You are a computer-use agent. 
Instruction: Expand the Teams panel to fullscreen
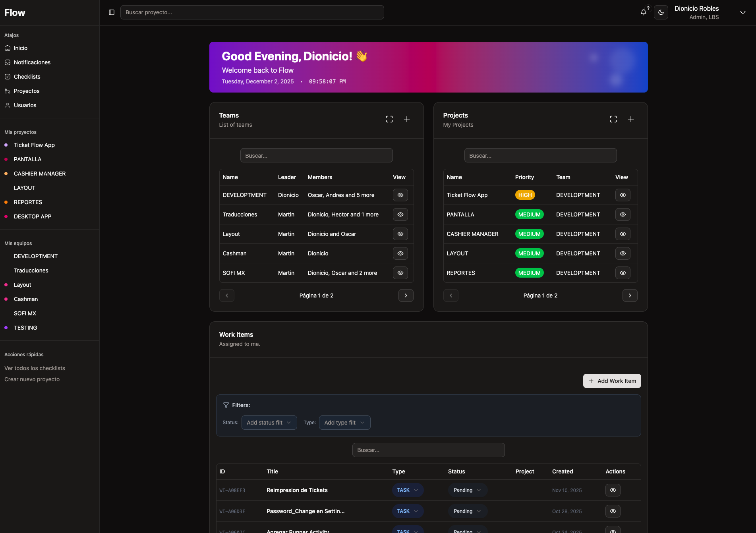[x=389, y=119]
